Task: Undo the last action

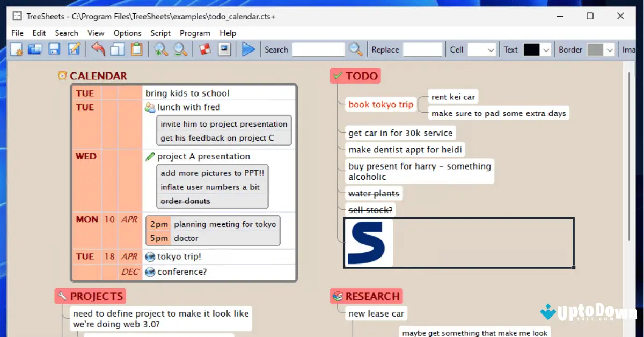Action: 98,49
